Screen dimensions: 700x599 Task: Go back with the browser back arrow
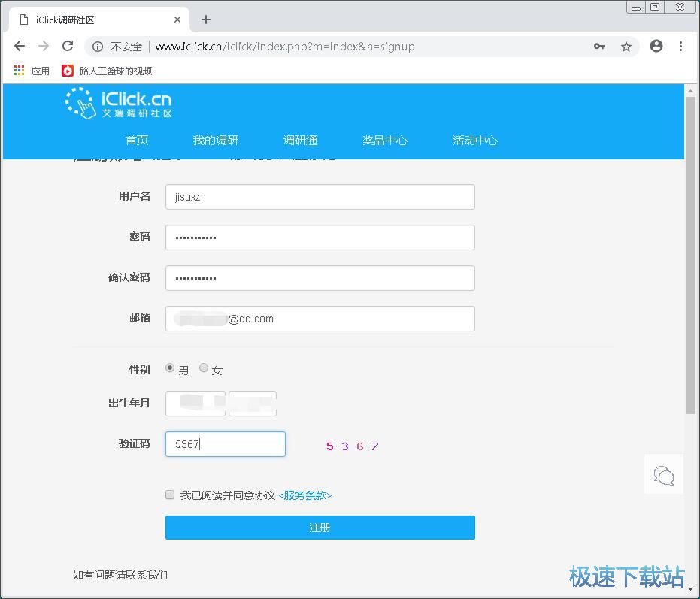[20, 46]
